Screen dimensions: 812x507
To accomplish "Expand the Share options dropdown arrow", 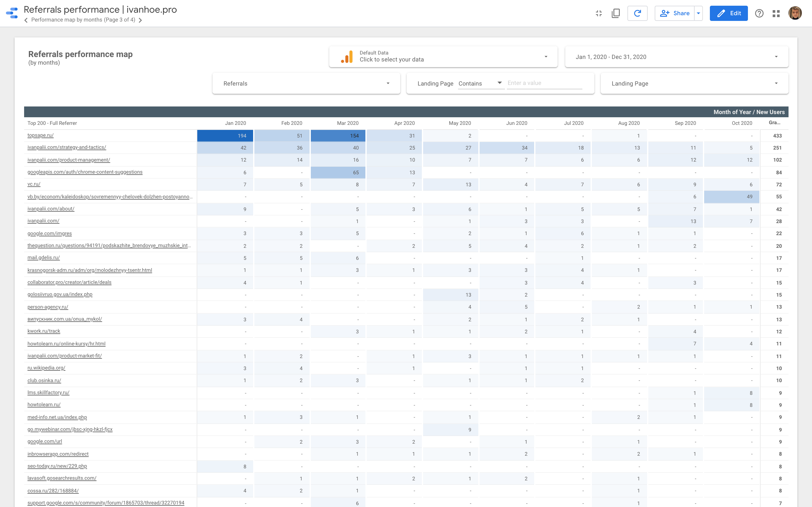I will point(698,13).
